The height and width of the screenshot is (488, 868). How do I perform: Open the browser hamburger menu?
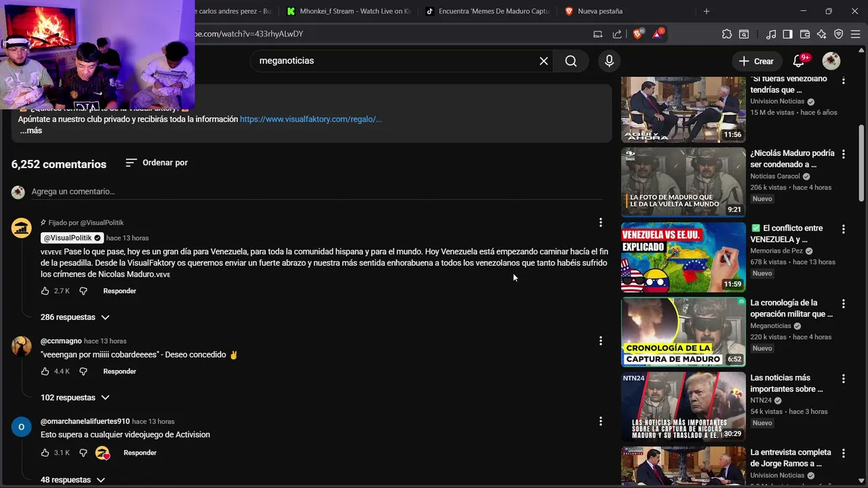pos(856,34)
